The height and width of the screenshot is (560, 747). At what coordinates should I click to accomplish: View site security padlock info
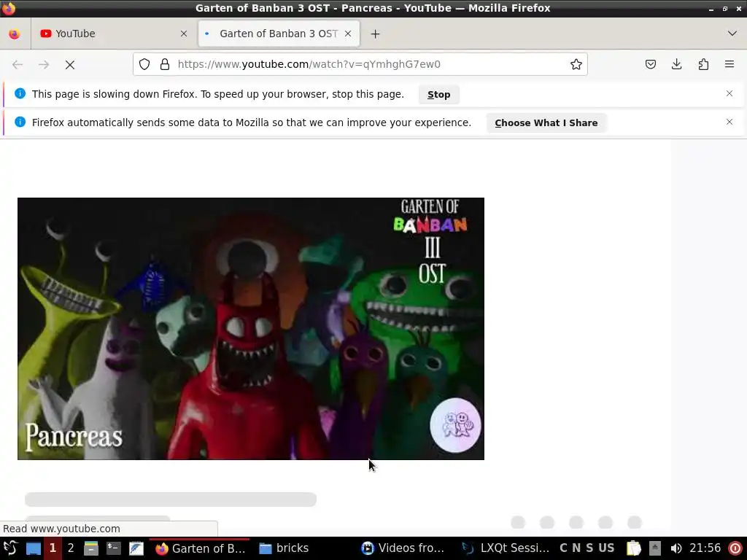[x=165, y=64]
